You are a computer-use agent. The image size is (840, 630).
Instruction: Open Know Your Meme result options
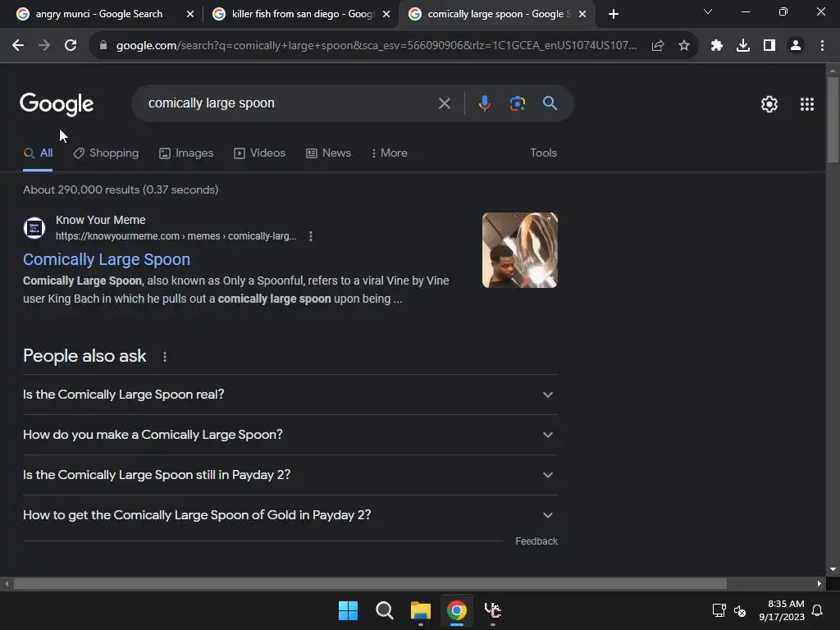(x=311, y=236)
